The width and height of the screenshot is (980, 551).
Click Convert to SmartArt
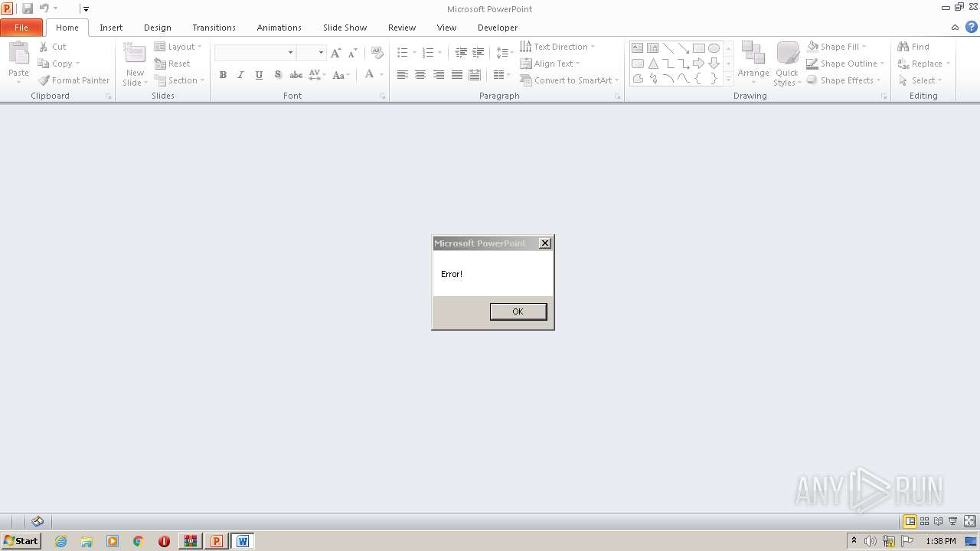(x=570, y=80)
